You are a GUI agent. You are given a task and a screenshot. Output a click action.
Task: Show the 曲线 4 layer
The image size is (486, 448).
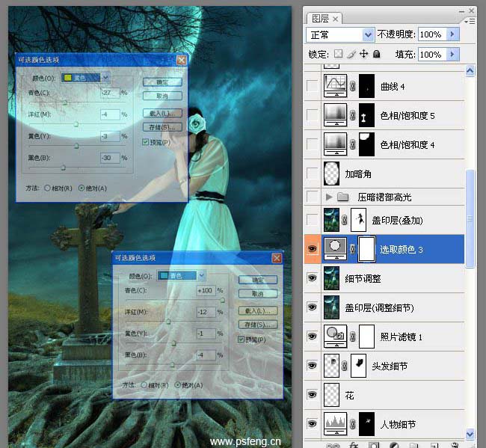(312, 86)
